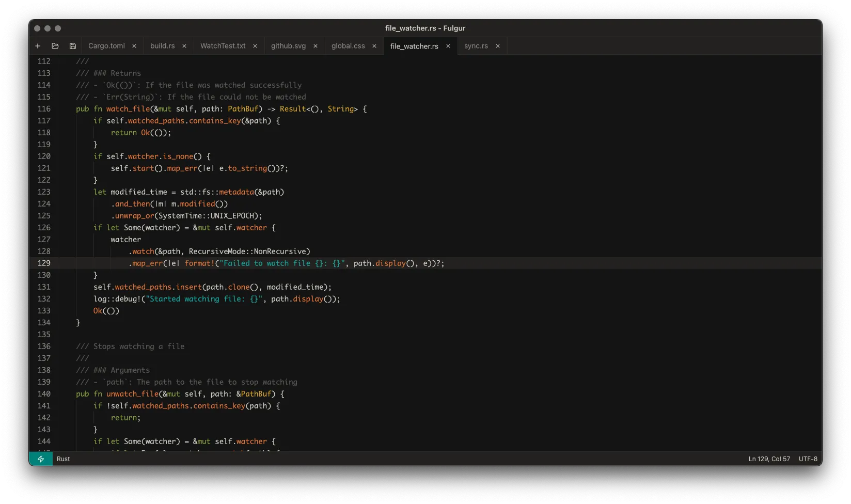Switch to the Cargo.toml tab
This screenshot has width=851, height=504.
coord(106,46)
